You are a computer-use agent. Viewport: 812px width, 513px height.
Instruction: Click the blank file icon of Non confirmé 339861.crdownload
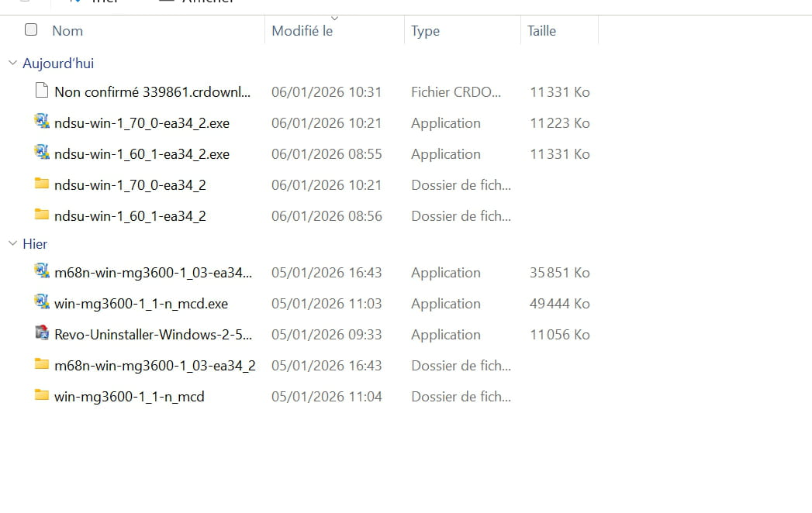(42, 91)
